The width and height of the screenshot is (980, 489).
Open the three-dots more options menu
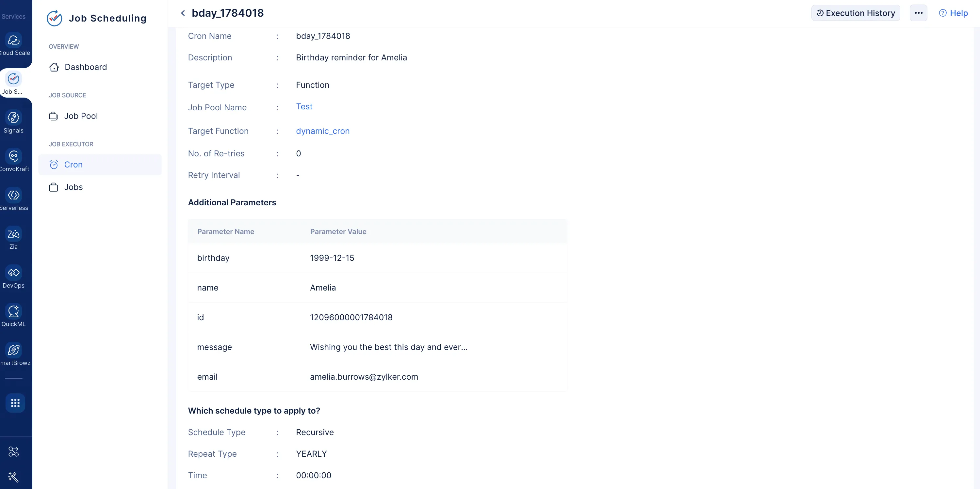[x=918, y=13]
